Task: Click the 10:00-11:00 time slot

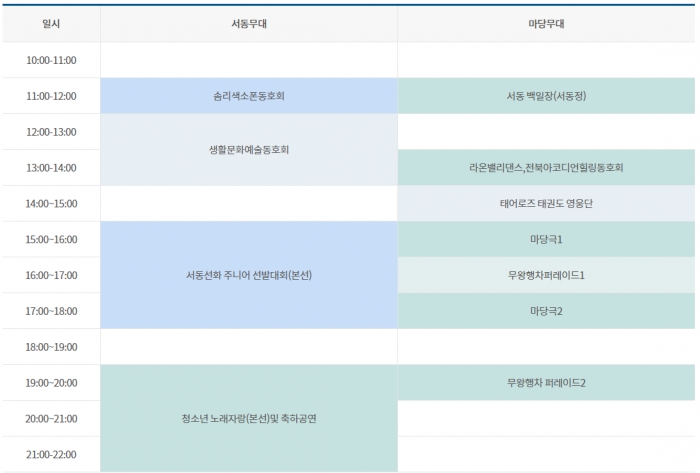Action: 51,60
